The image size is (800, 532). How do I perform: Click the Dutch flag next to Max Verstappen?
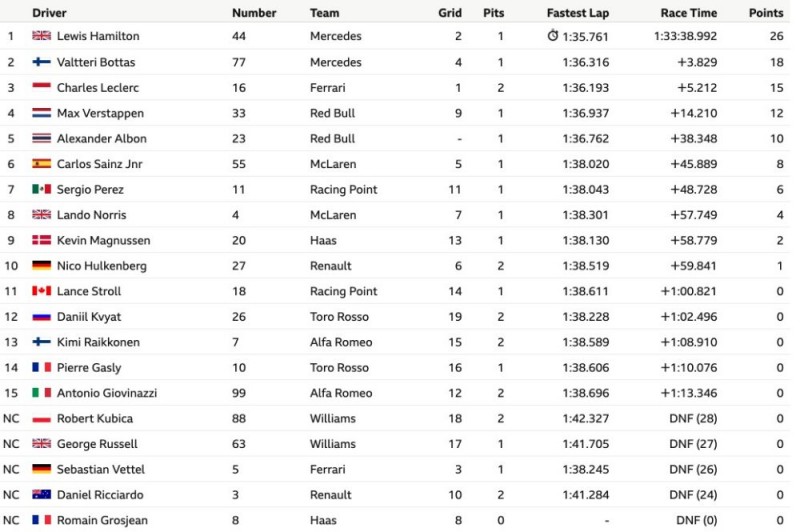[x=41, y=113]
